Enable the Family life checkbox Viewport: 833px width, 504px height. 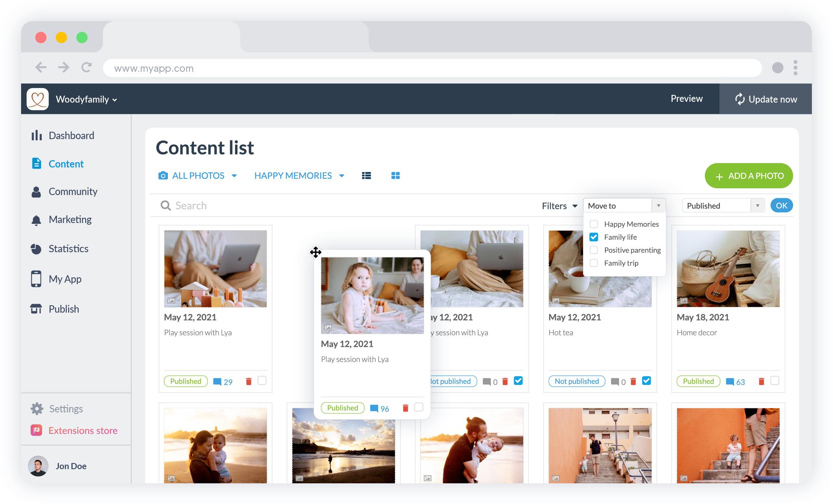click(x=594, y=237)
